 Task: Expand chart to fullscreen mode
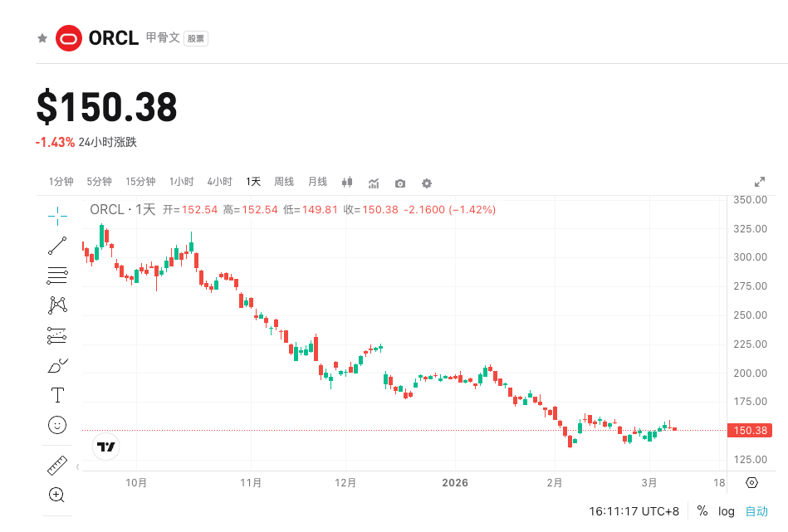click(759, 183)
